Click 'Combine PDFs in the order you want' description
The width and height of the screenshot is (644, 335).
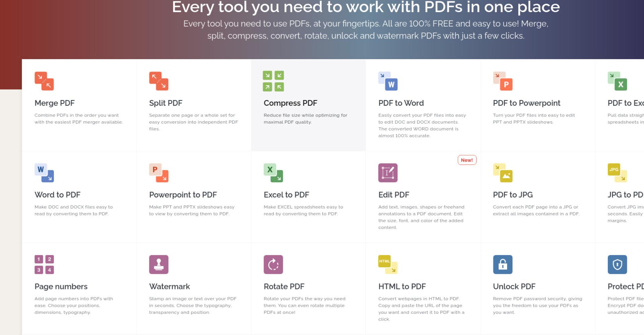coord(78,118)
